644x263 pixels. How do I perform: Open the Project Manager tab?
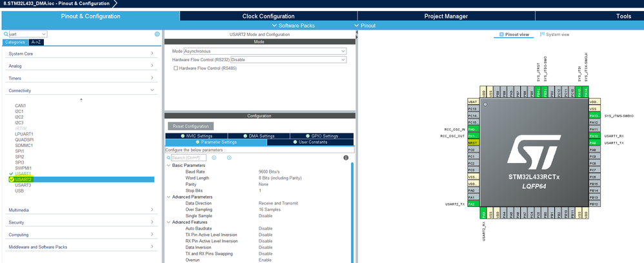tap(446, 16)
